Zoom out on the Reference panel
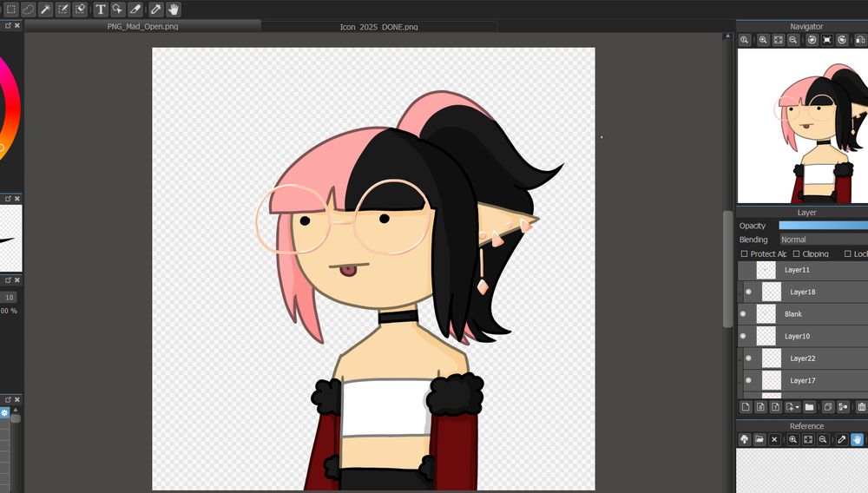868x493 pixels. point(823,439)
